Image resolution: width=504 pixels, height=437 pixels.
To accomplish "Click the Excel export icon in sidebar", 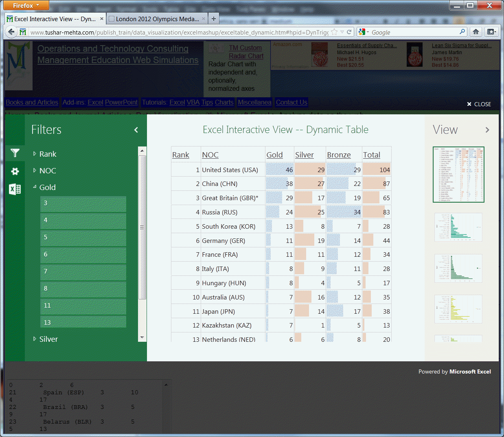I will tap(15, 189).
